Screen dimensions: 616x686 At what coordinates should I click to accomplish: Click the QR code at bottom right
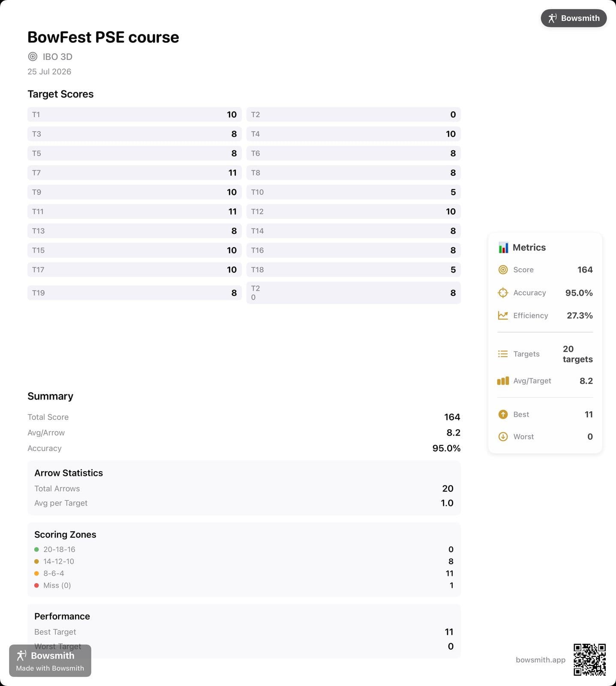click(x=590, y=659)
